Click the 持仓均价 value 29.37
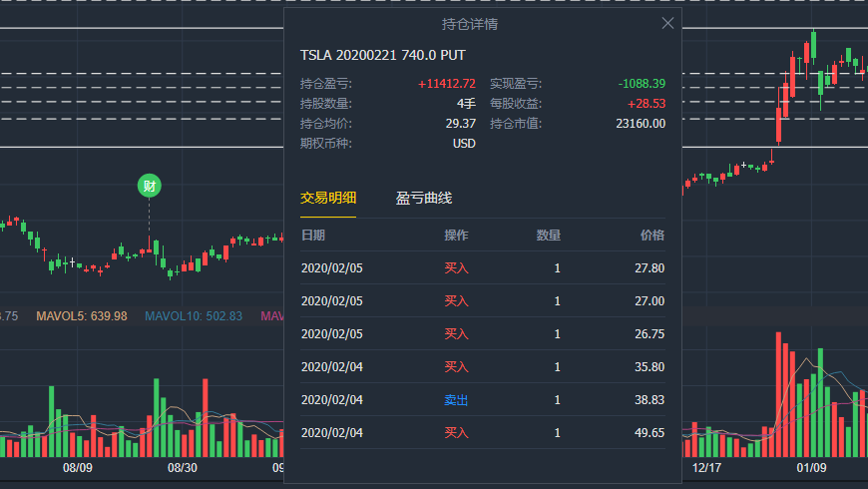The height and width of the screenshot is (489, 868). 461,124
